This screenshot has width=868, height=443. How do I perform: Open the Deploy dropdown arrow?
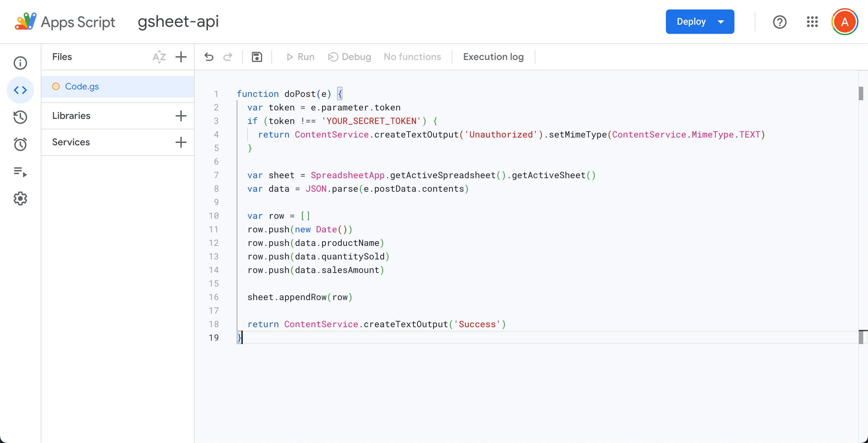click(721, 22)
